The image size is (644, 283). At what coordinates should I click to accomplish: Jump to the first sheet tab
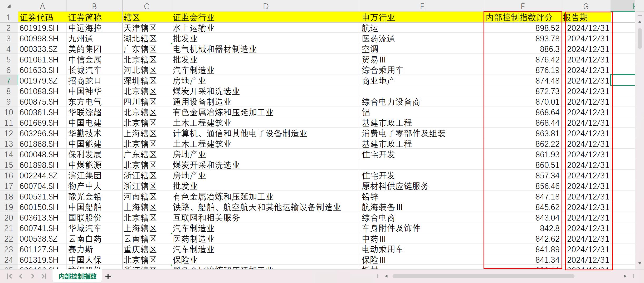(9, 276)
